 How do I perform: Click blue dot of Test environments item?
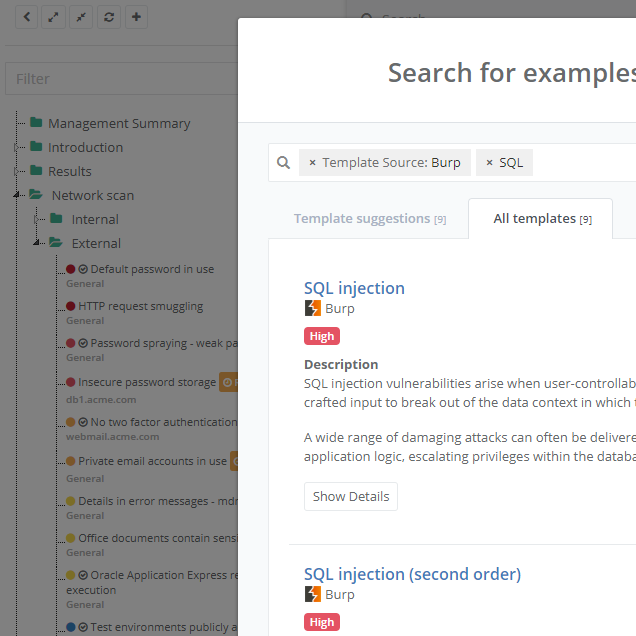pyautogui.click(x=71, y=627)
